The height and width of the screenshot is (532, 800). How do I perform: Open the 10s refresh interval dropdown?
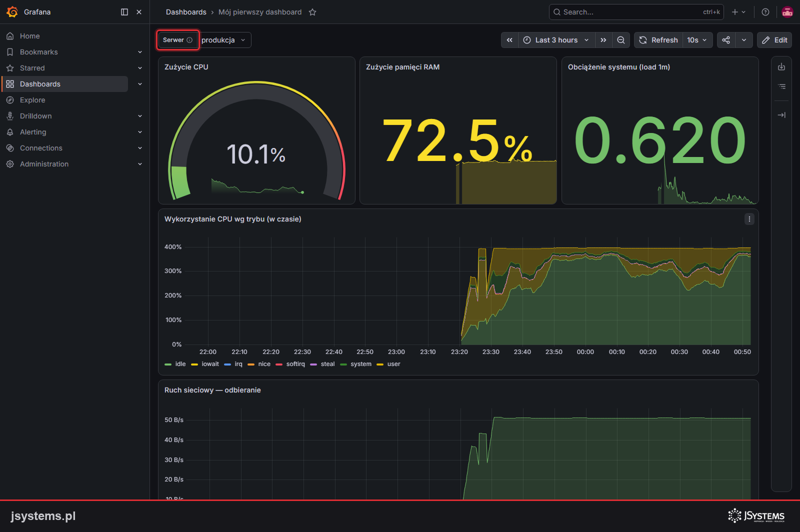pyautogui.click(x=697, y=40)
